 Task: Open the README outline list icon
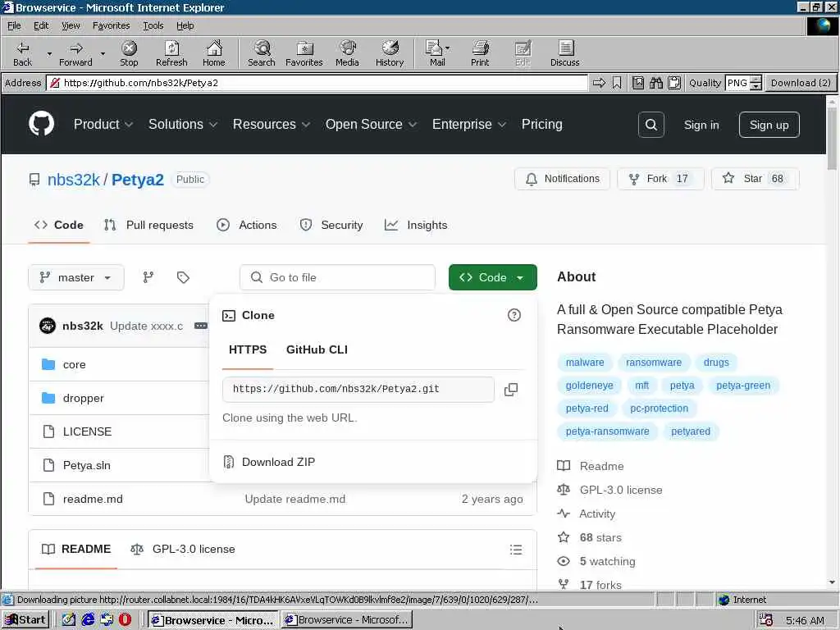point(516,549)
